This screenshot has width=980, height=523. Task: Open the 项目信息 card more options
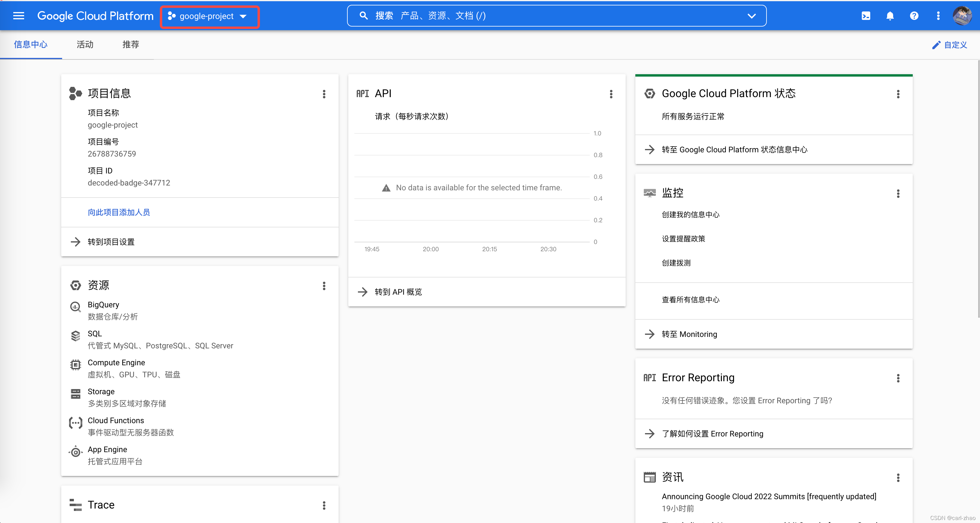coord(324,94)
